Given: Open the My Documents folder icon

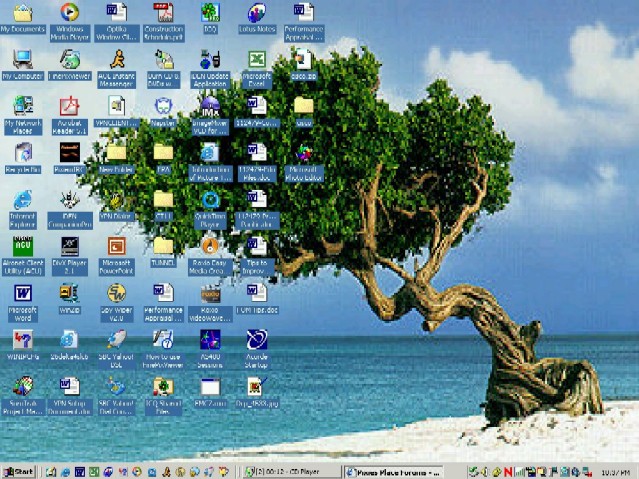Looking at the screenshot, I should pyautogui.click(x=22, y=14).
